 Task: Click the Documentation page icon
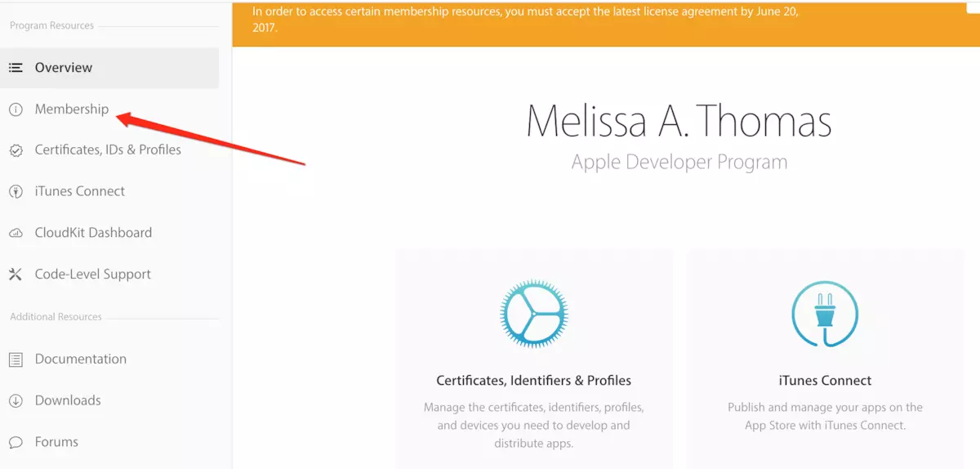coord(16,360)
